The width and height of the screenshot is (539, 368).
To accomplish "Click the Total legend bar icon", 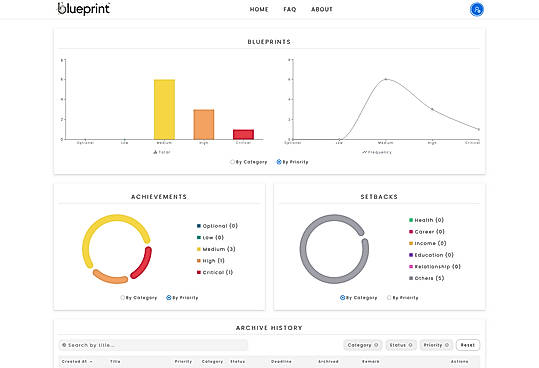I will (x=155, y=152).
